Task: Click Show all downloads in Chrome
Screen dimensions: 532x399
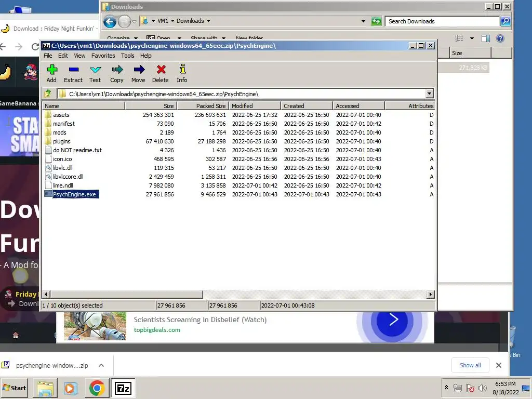Action: 470,365
